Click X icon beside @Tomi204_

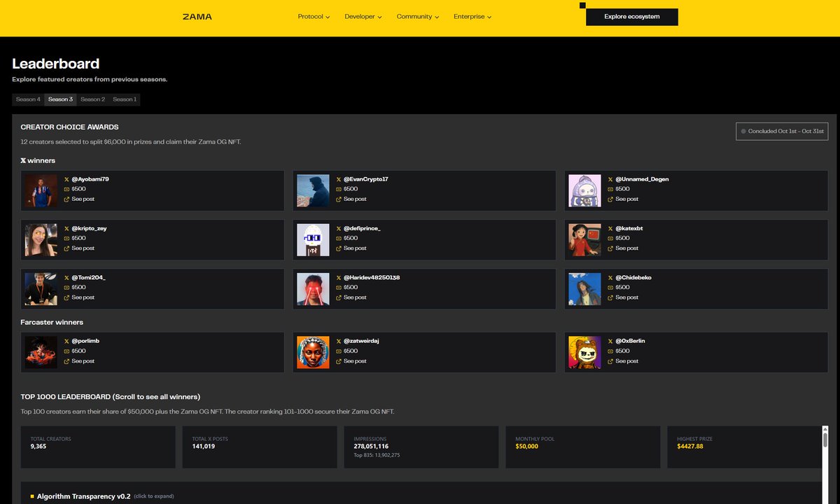(66, 278)
